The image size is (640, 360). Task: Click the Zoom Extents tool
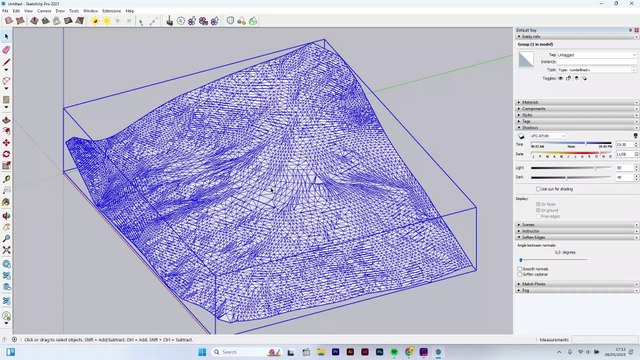(x=6, y=250)
